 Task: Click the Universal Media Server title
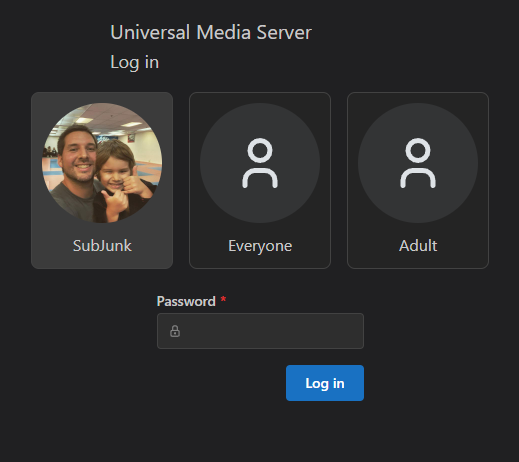coord(211,32)
